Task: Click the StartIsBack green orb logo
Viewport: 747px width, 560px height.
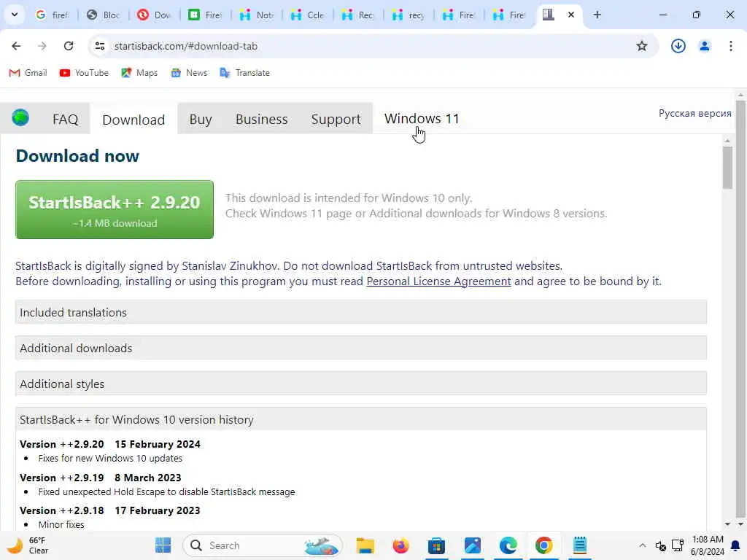Action: point(20,117)
